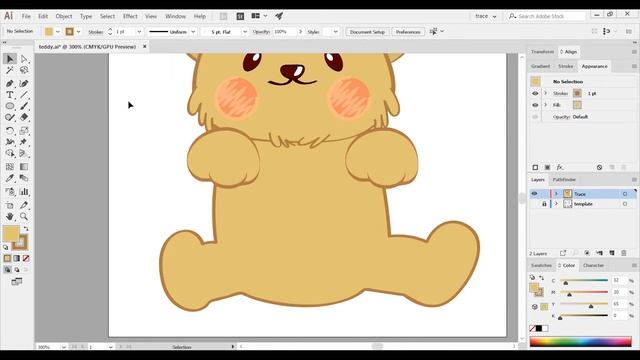Select the Lasso tool
This screenshot has width=640, height=360.
(24, 71)
